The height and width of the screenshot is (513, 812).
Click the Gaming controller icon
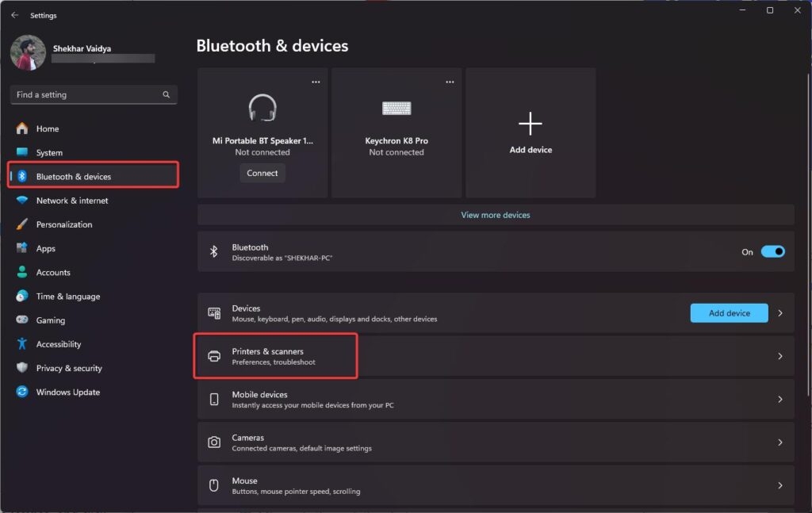point(21,320)
